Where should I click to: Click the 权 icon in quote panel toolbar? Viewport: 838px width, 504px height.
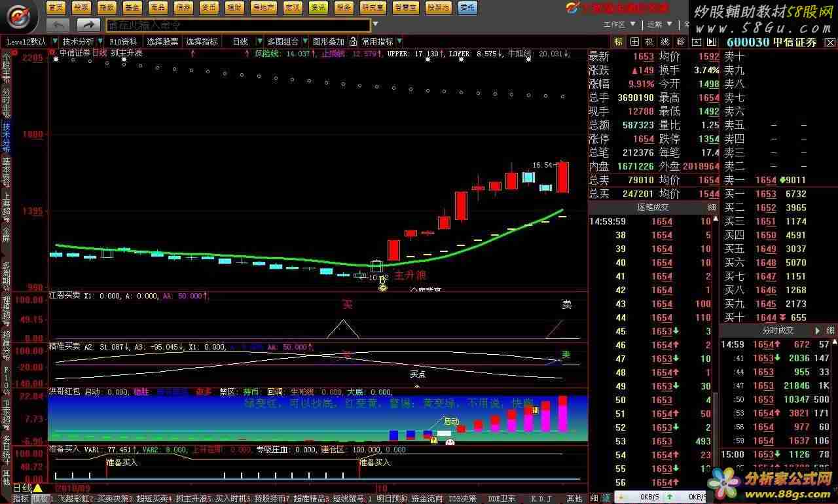coord(650,41)
